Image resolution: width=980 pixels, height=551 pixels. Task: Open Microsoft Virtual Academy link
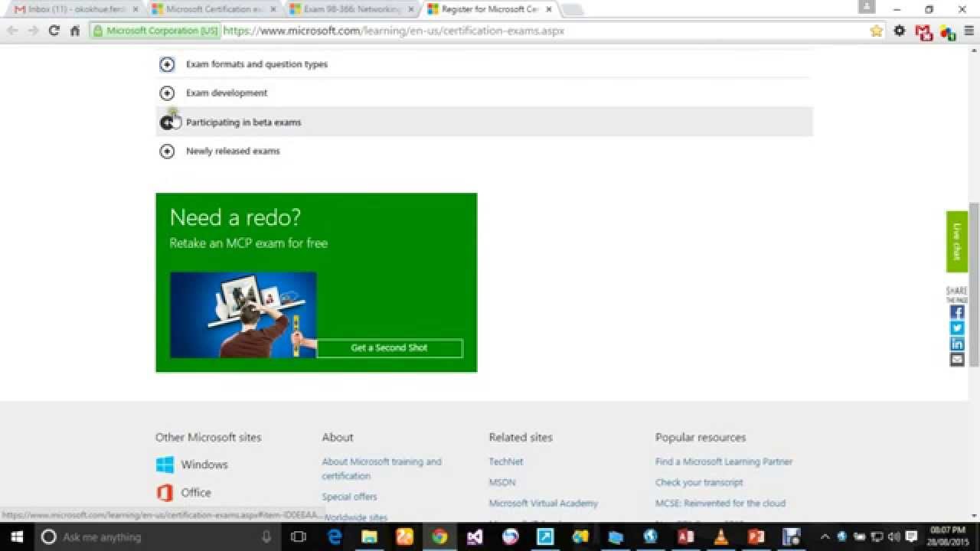(x=544, y=503)
